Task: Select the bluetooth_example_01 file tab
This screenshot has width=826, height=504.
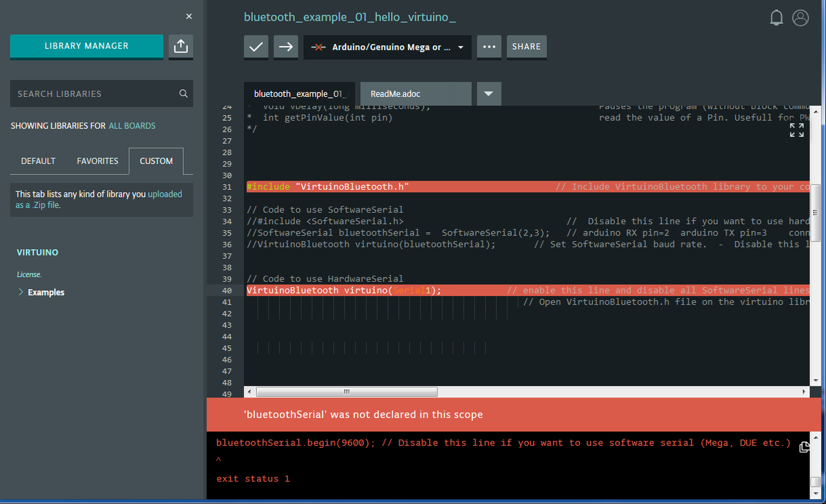Action: tap(300, 94)
